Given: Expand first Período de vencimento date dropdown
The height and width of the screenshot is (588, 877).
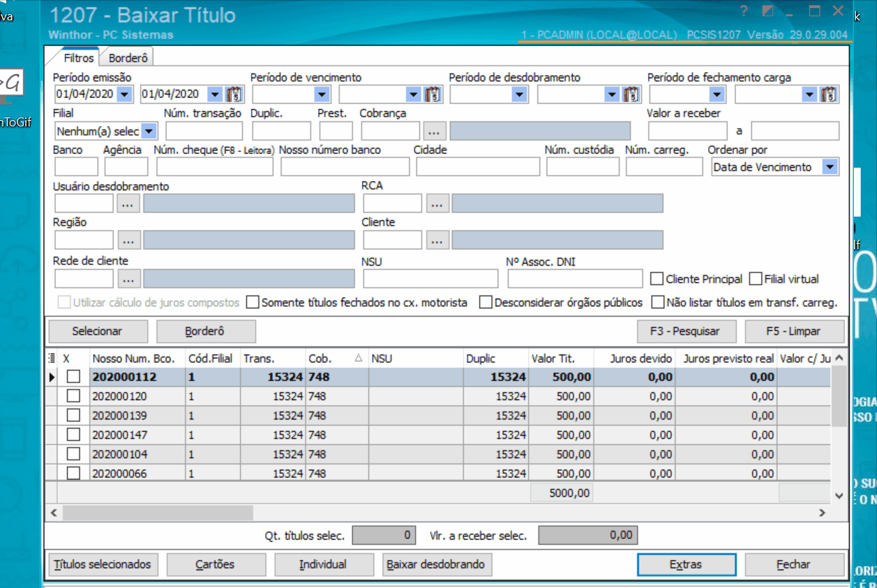Looking at the screenshot, I should (x=322, y=94).
